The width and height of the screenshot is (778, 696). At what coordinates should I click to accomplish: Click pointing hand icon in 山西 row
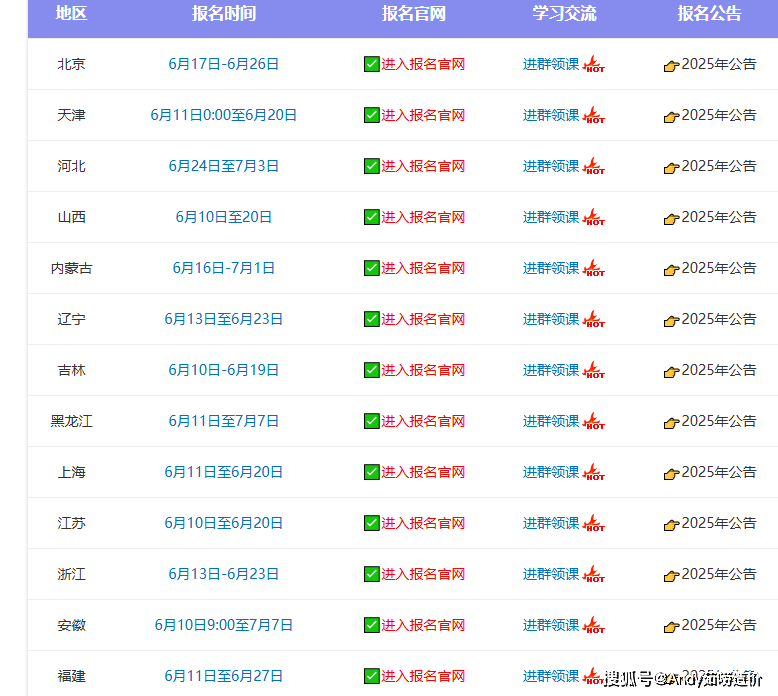(x=671, y=219)
